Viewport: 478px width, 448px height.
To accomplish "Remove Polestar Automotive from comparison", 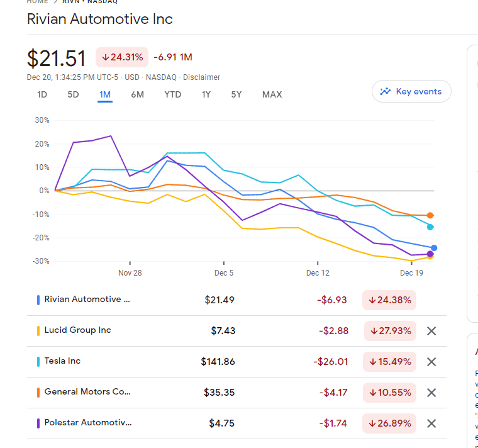I will (431, 423).
